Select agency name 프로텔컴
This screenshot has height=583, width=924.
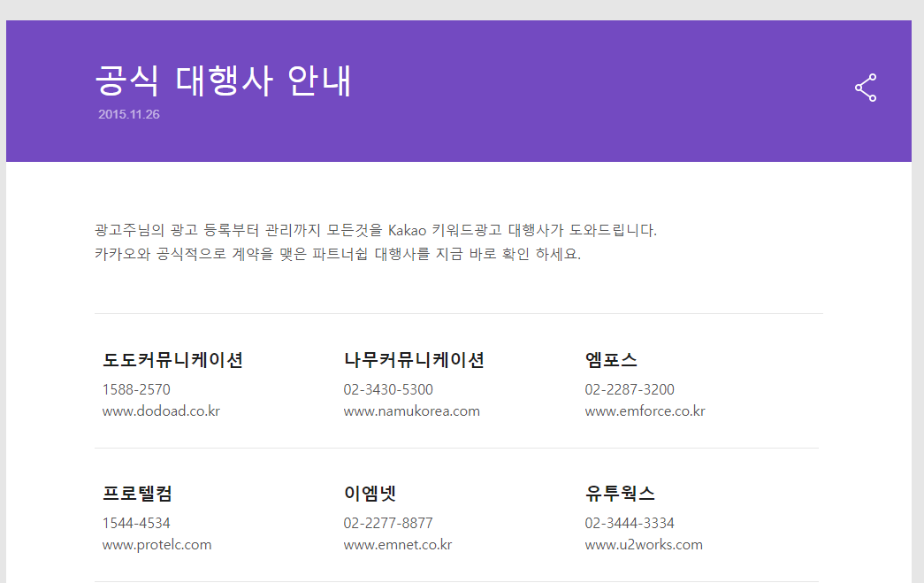[137, 493]
